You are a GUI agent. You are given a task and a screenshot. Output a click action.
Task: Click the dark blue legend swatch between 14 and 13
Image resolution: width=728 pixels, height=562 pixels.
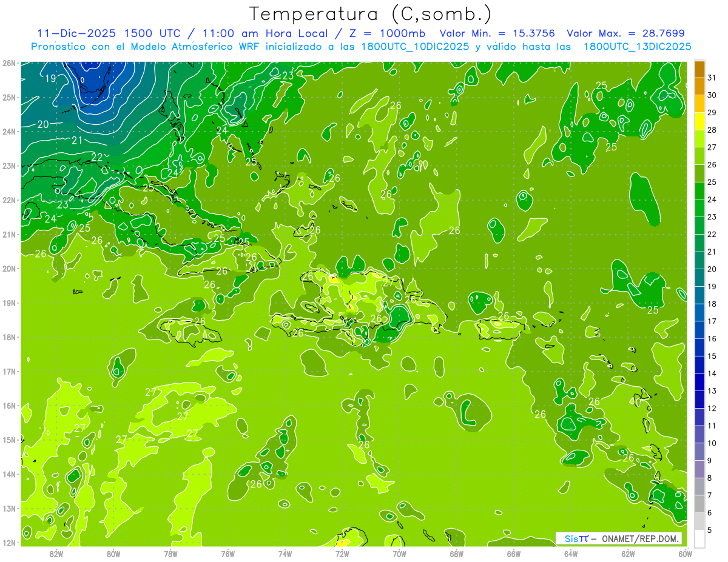click(x=699, y=382)
